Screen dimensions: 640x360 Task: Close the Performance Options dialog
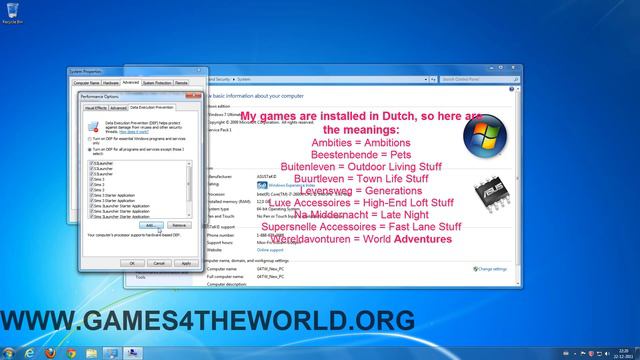(194, 96)
